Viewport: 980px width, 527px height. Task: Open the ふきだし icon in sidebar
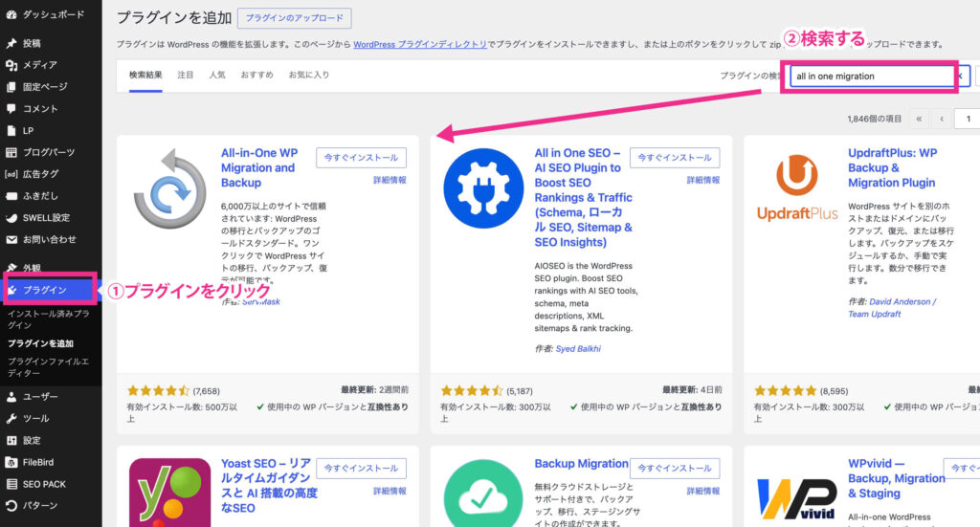coord(11,196)
